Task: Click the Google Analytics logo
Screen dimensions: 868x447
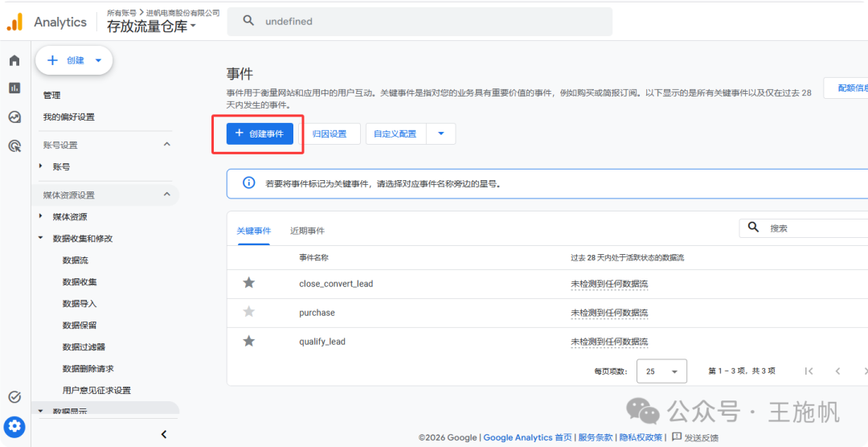Action: 15,22
